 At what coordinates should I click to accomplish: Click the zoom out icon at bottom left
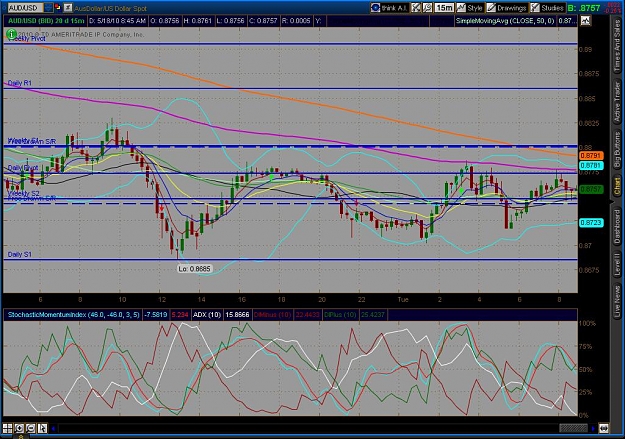click(x=30, y=428)
